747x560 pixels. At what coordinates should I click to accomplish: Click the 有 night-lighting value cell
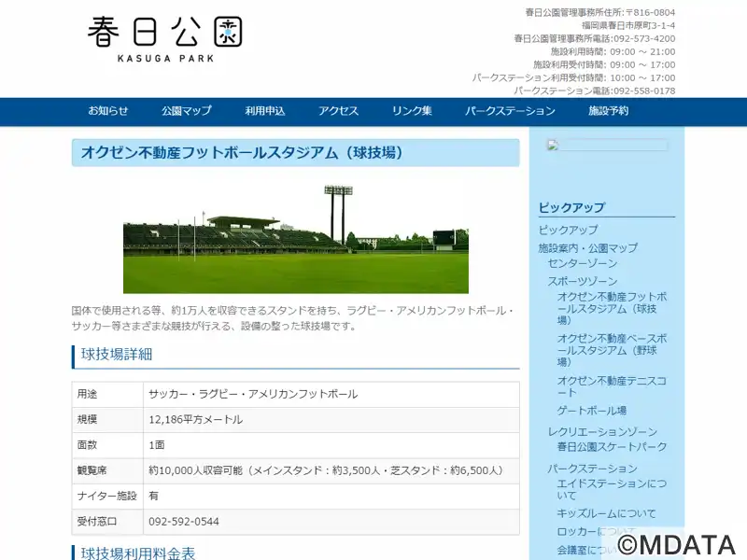(x=331, y=497)
